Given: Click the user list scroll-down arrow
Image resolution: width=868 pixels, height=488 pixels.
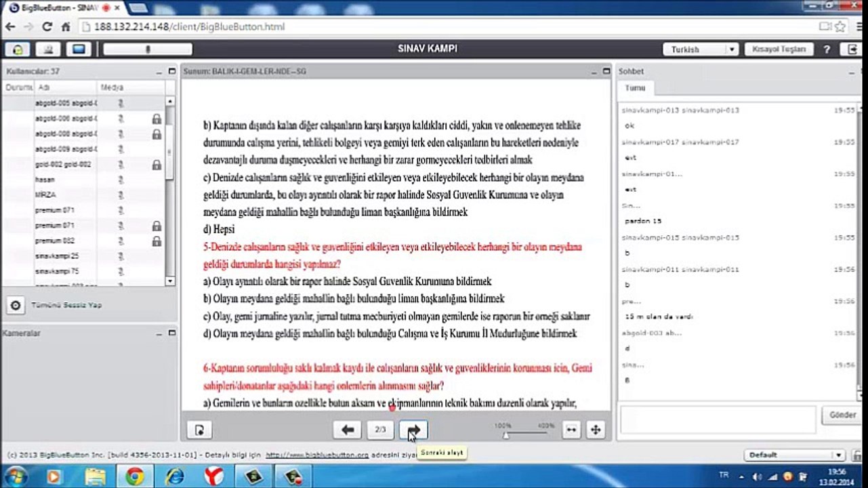Looking at the screenshot, I should 170,281.
